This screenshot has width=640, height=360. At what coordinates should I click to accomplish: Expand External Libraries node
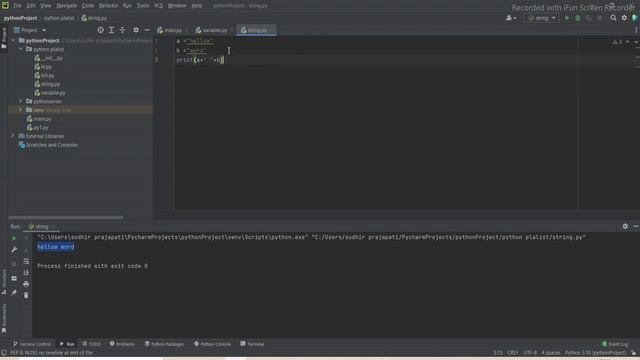tap(13, 136)
